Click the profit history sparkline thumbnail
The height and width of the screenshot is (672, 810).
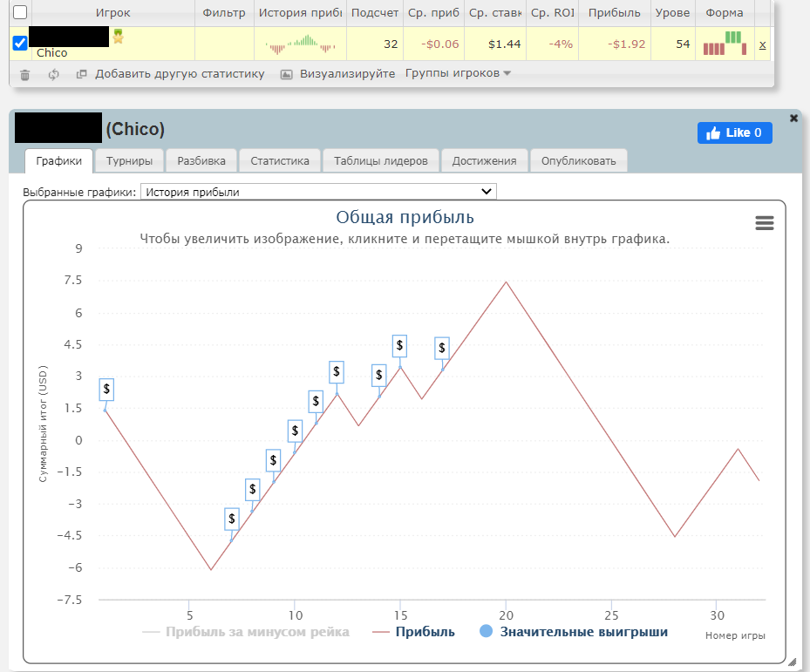300,44
